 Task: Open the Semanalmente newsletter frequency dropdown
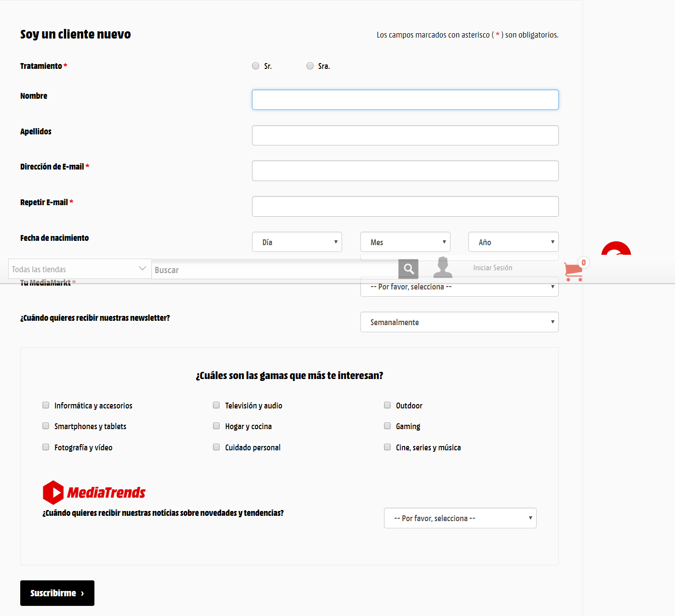pyautogui.click(x=460, y=322)
